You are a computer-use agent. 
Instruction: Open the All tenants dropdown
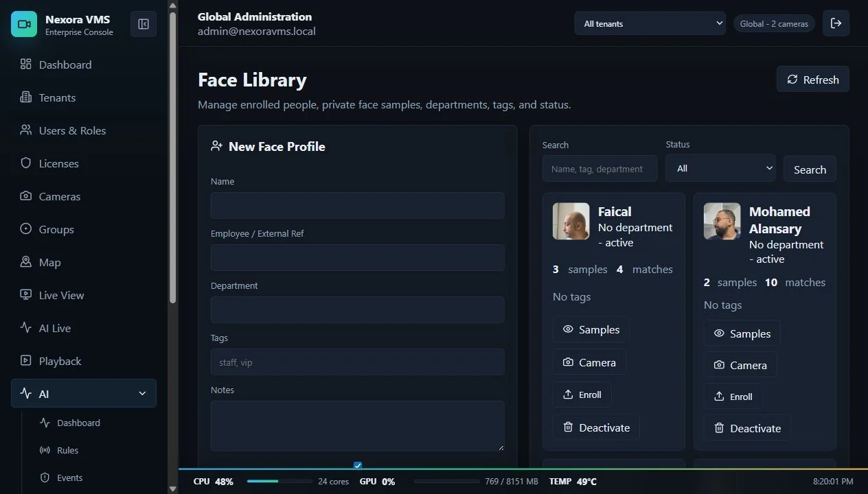[650, 23]
